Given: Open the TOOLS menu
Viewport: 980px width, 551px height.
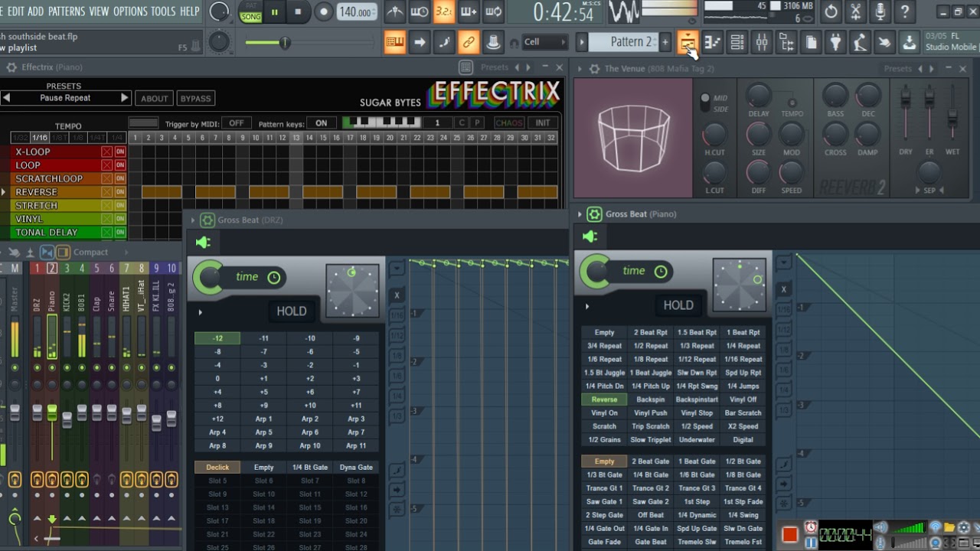Looking at the screenshot, I should [x=163, y=11].
